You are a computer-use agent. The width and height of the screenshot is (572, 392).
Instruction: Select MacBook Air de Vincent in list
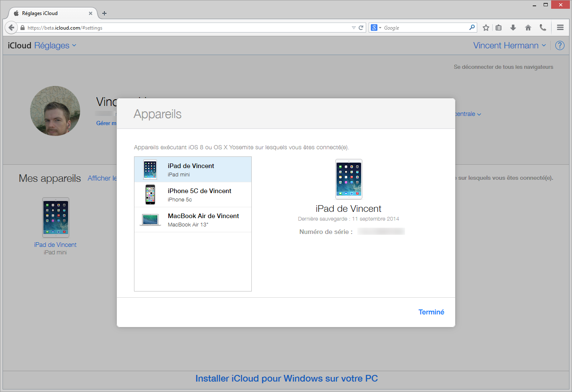(193, 220)
